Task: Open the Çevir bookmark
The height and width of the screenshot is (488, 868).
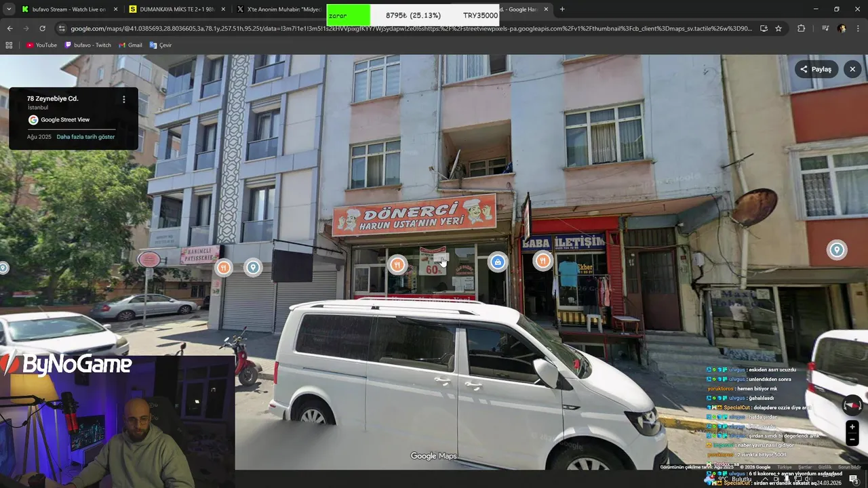Action: (x=161, y=45)
